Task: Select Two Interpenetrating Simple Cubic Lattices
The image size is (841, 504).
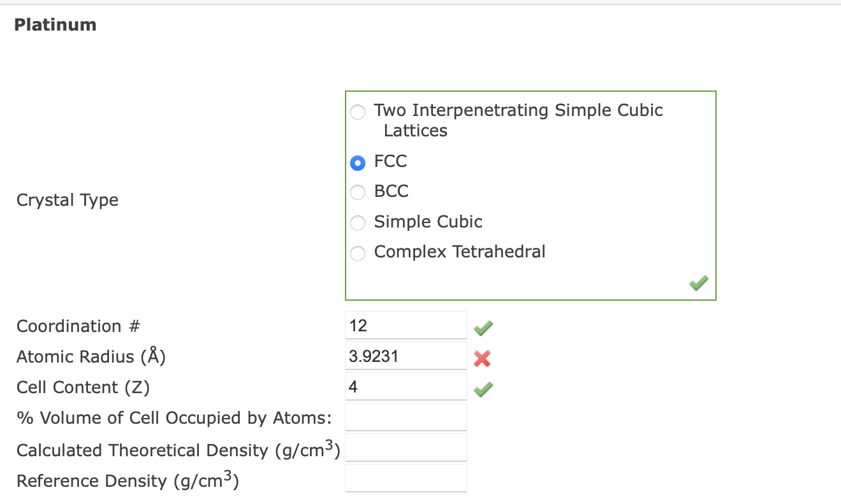Action: click(x=358, y=112)
